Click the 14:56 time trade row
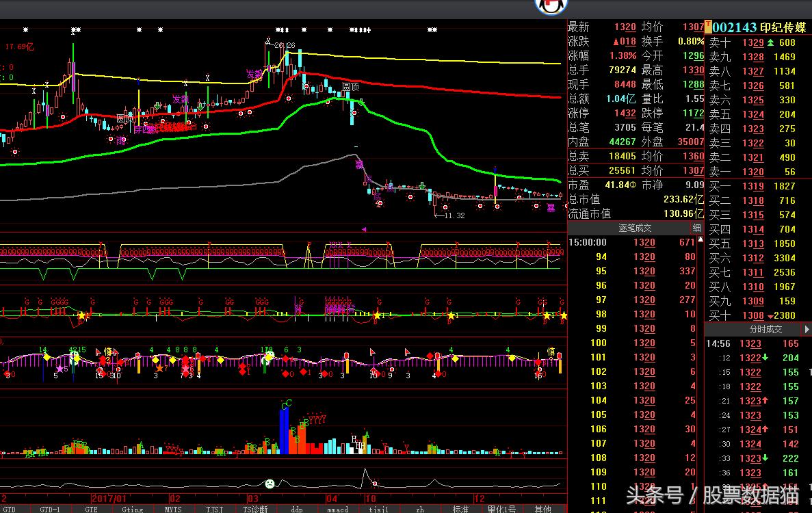The width and height of the screenshot is (812, 513). tap(753, 343)
